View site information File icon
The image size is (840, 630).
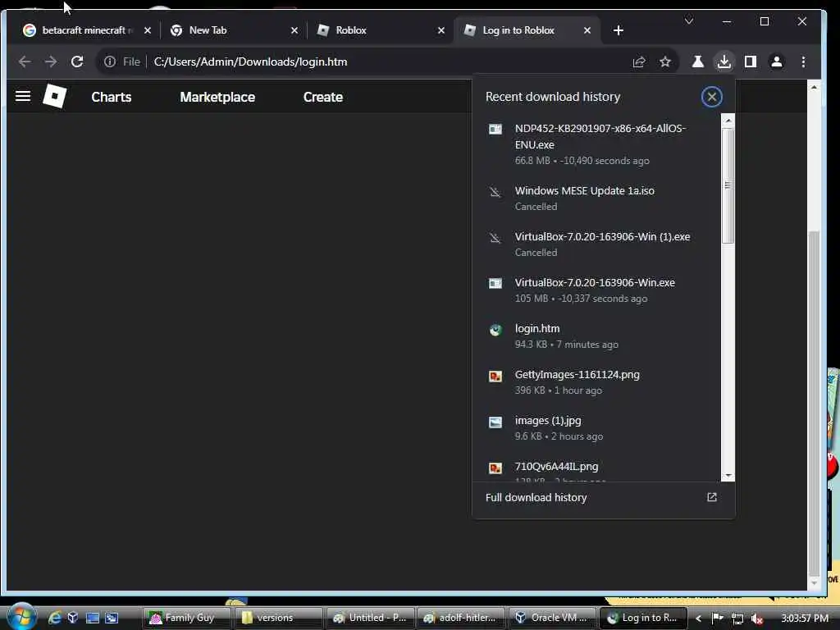122,62
